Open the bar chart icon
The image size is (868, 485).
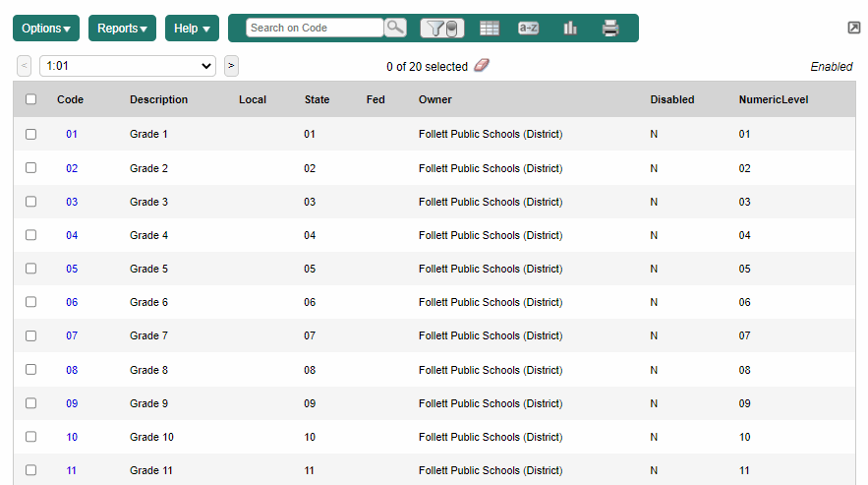click(x=569, y=28)
